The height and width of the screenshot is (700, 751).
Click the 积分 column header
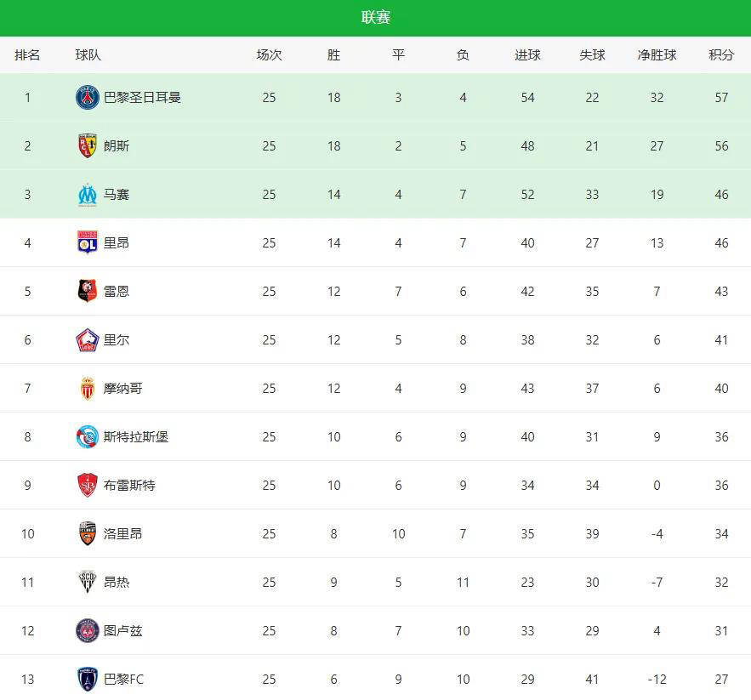pyautogui.click(x=721, y=54)
